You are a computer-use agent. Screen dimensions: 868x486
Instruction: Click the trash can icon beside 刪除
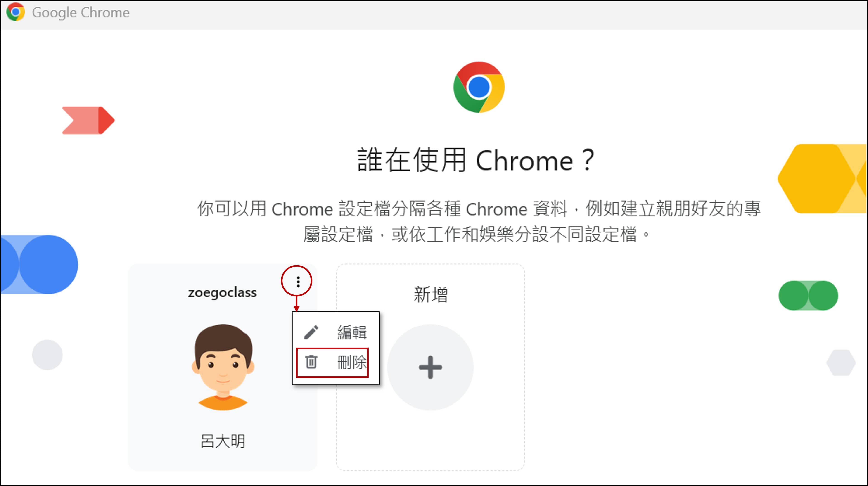coord(311,362)
